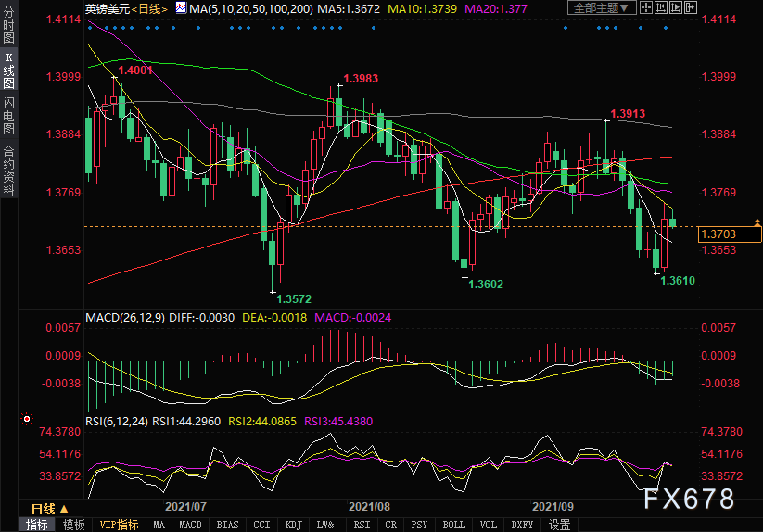Click the 2021/07 date axis label
This screenshot has width=763, height=532.
coord(185,507)
